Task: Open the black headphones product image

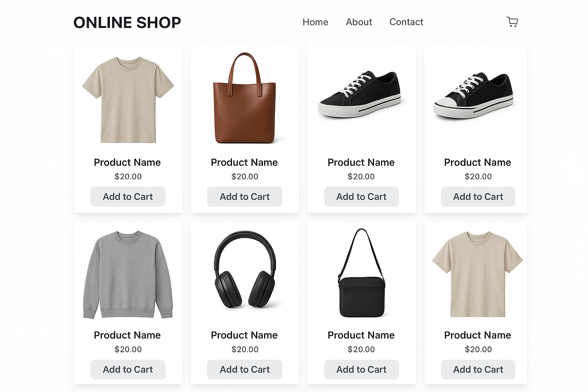Action: click(x=245, y=269)
